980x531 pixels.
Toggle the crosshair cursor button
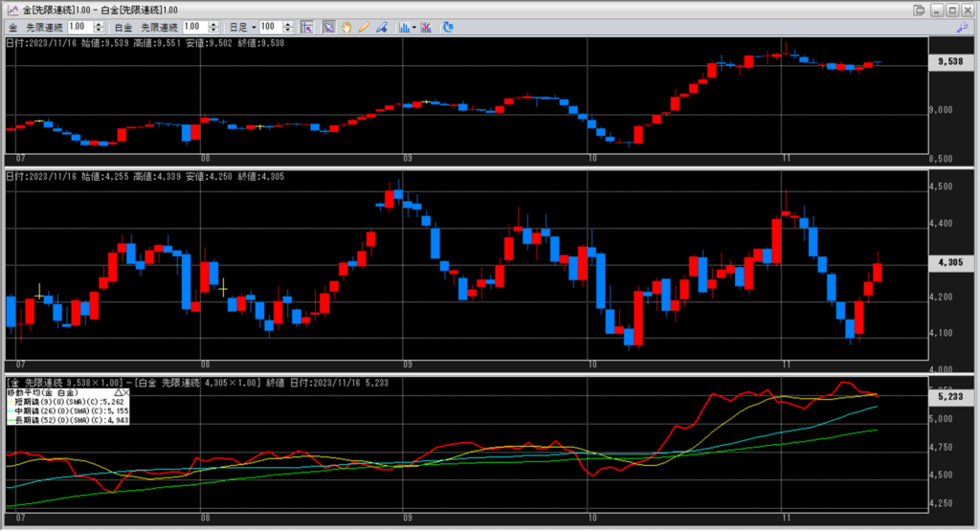coord(307,27)
